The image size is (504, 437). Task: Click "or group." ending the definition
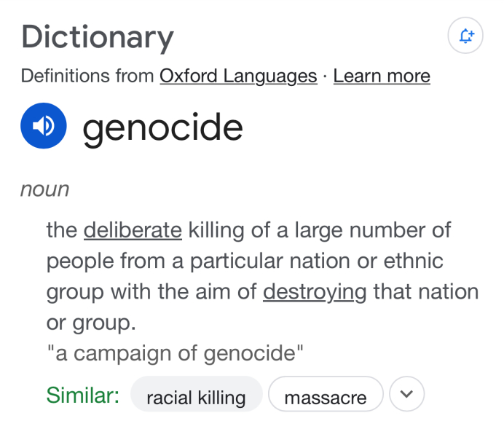91,323
